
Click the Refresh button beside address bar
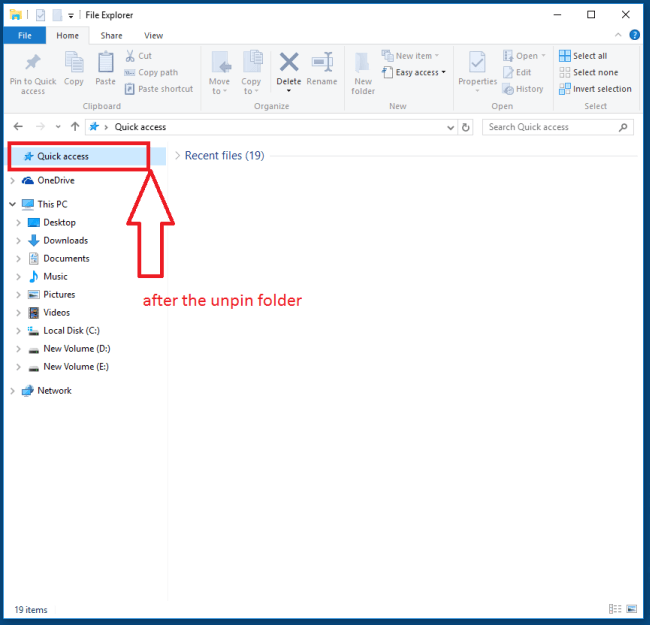[x=466, y=127]
